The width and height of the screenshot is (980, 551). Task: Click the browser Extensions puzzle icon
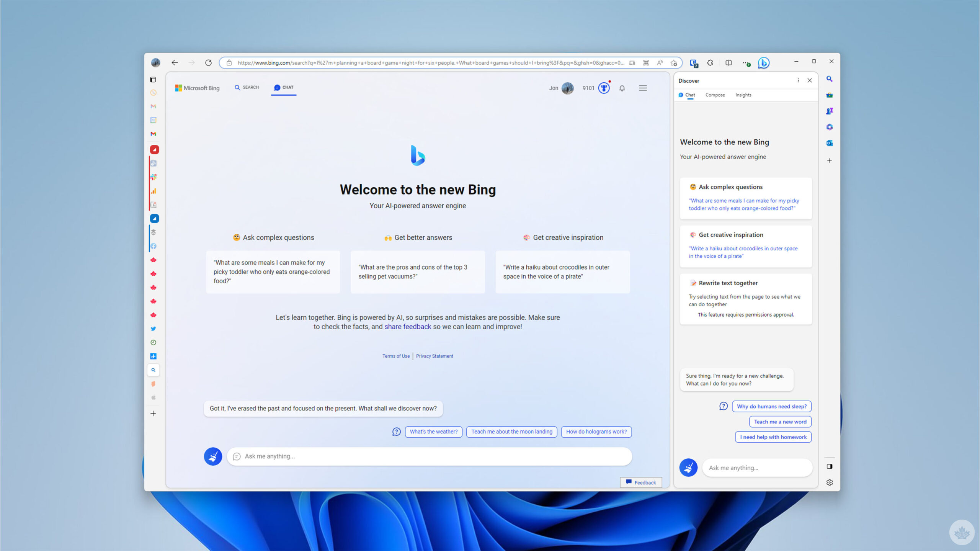point(710,63)
